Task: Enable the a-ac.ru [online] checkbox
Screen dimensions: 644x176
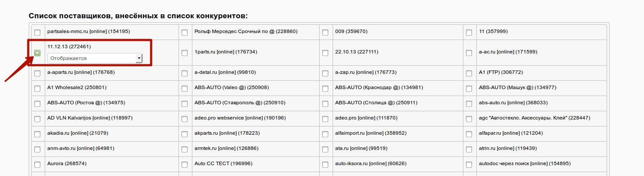Action: 469,53
